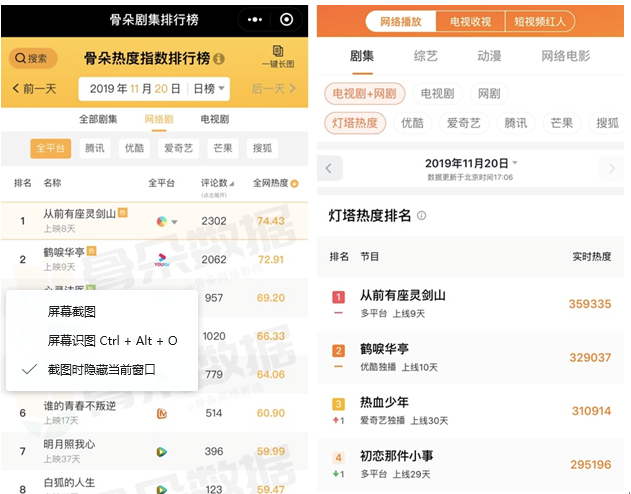Image resolution: width=631 pixels, height=494 pixels.
Task: Switch to 电视收视 segment
Action: point(470,21)
